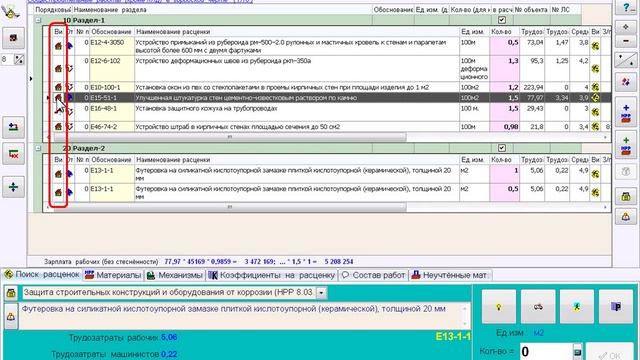The image size is (640, 360).
Task: Click the blue arrow icon in row E12-4-3050
Action: point(69,46)
